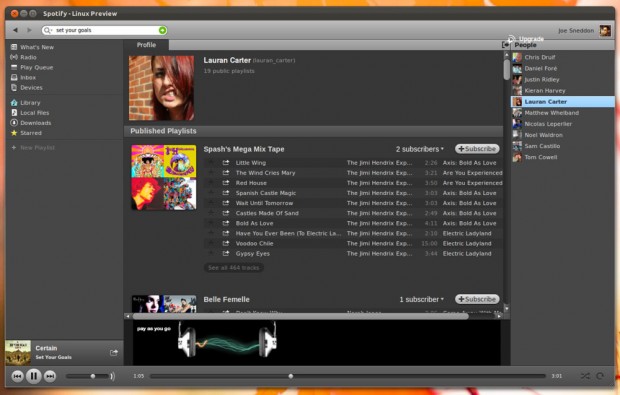The width and height of the screenshot is (620, 395).
Task: Subscribe to Spash's Mega Mix Tape
Action: (x=477, y=149)
